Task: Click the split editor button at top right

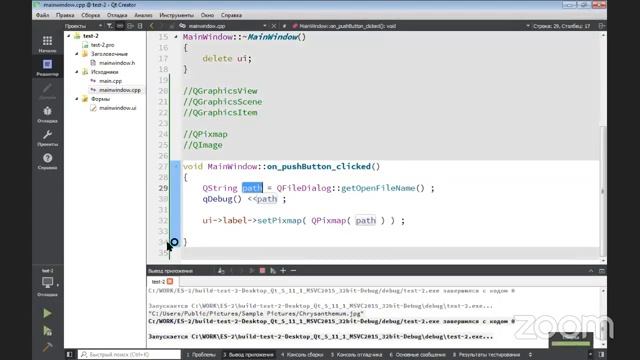Action: click(x=601, y=26)
